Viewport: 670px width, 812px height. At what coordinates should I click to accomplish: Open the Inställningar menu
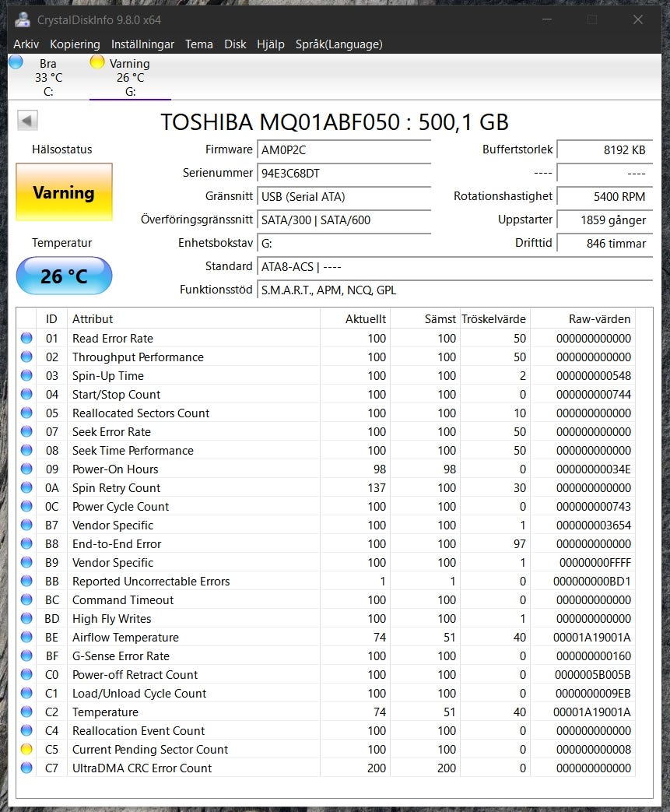[142, 44]
